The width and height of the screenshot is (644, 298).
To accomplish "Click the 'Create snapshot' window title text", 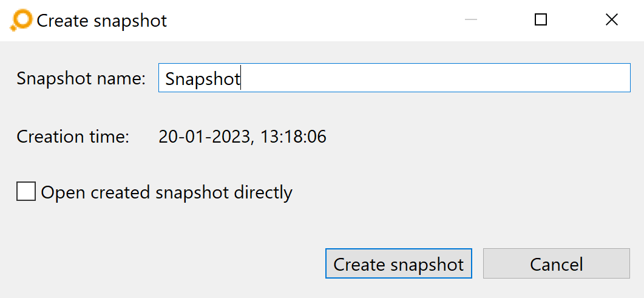I will click(x=102, y=21).
